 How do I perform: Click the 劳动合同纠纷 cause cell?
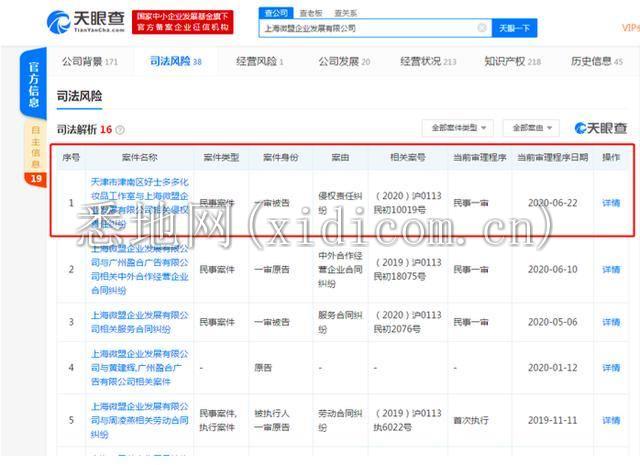click(340, 420)
